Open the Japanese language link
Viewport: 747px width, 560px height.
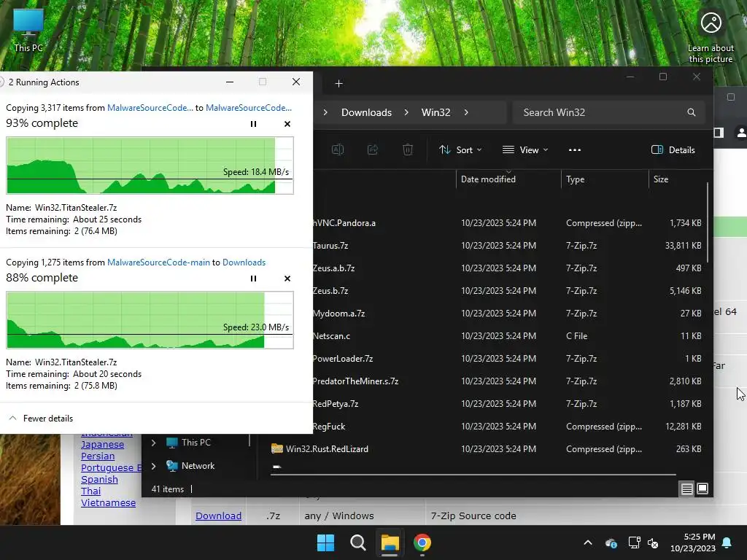coord(102,444)
